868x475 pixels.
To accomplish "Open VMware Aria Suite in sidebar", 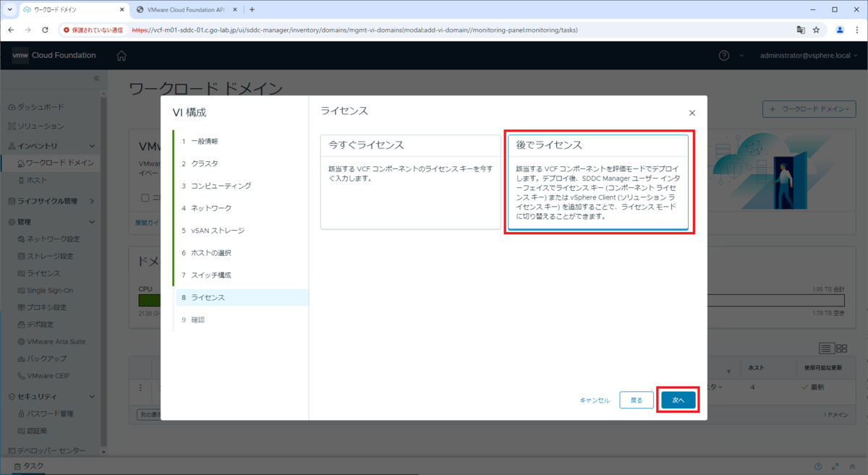I will (x=51, y=341).
